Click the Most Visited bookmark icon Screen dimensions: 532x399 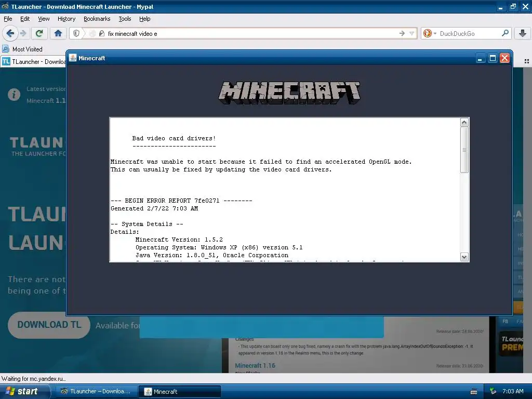tap(6, 49)
